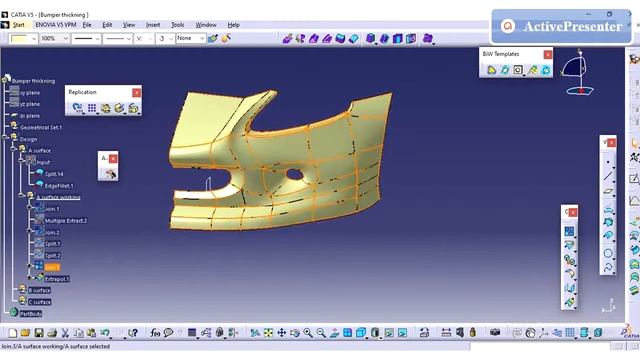Close the Replication toolbar
Viewport: 640px width, 360px height.
[x=136, y=92]
